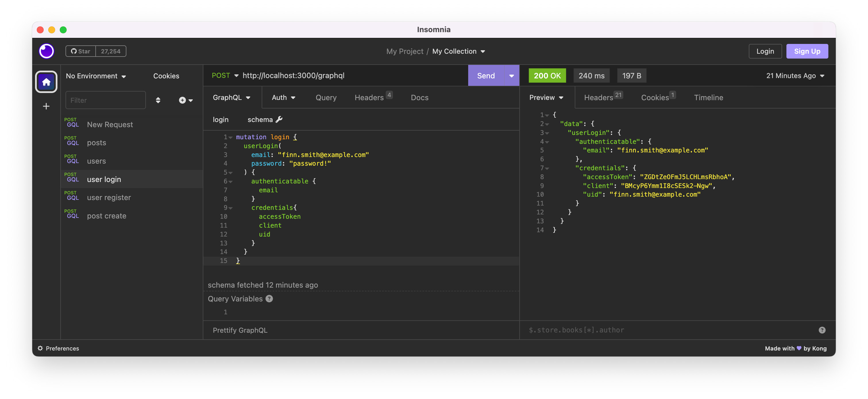Click the 27,254 star count

pyautogui.click(x=111, y=51)
